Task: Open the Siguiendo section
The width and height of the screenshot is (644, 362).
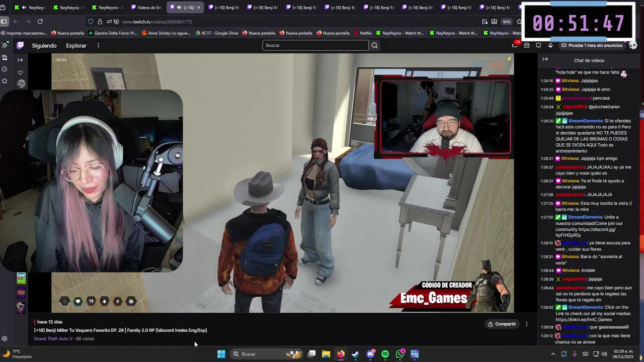Action: tap(44, 45)
